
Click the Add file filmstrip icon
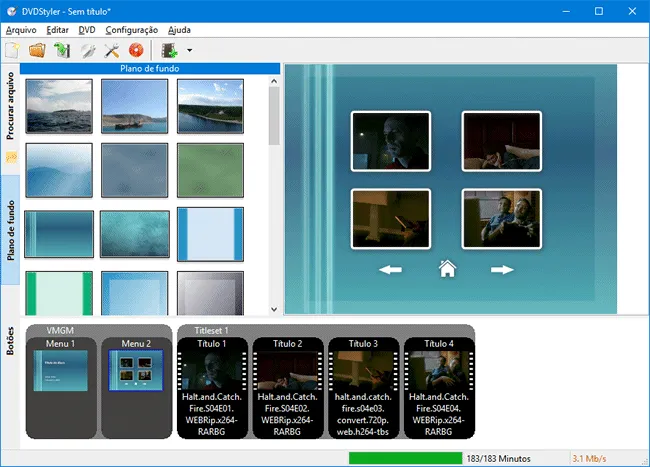pyautogui.click(x=170, y=51)
